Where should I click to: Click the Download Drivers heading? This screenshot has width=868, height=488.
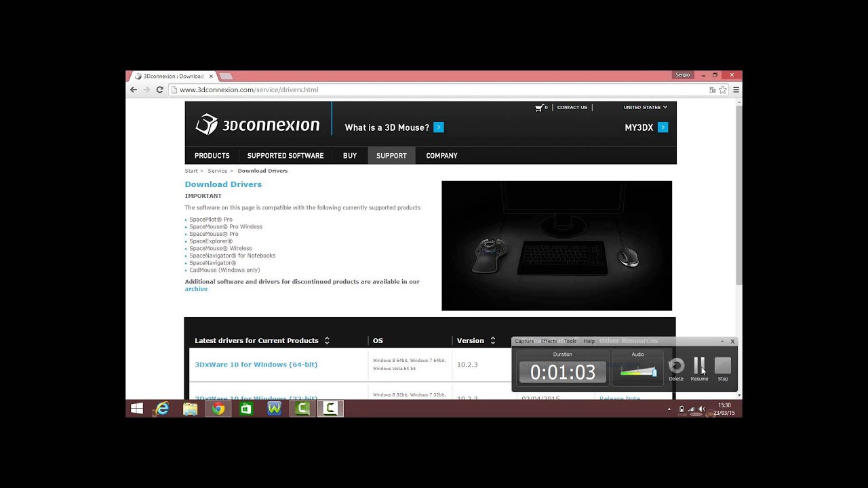pos(223,184)
